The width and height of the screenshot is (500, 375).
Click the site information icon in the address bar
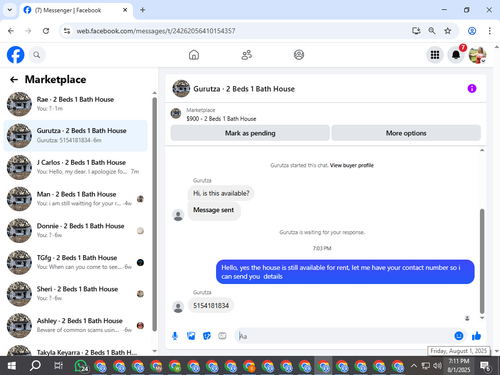coord(67,31)
